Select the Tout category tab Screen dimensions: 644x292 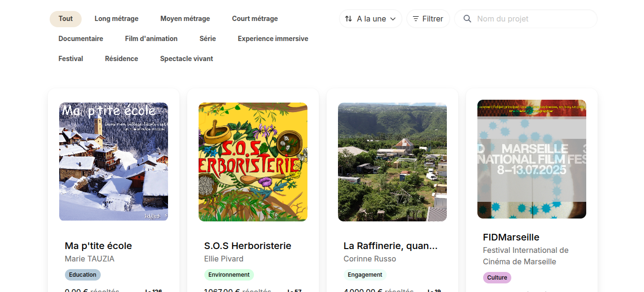[x=65, y=19]
